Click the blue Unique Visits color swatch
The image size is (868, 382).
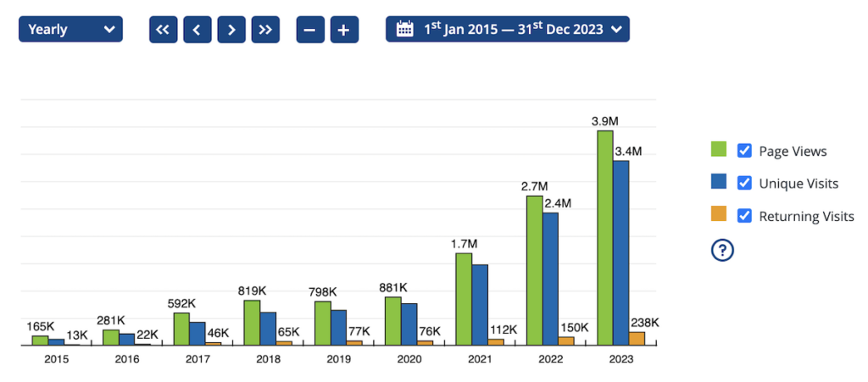tap(718, 183)
